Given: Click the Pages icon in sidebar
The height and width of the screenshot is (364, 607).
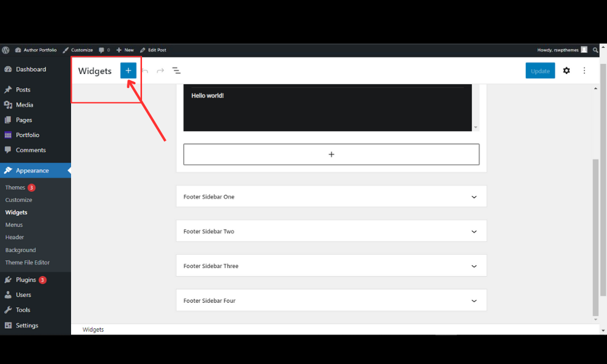Looking at the screenshot, I should (8, 120).
